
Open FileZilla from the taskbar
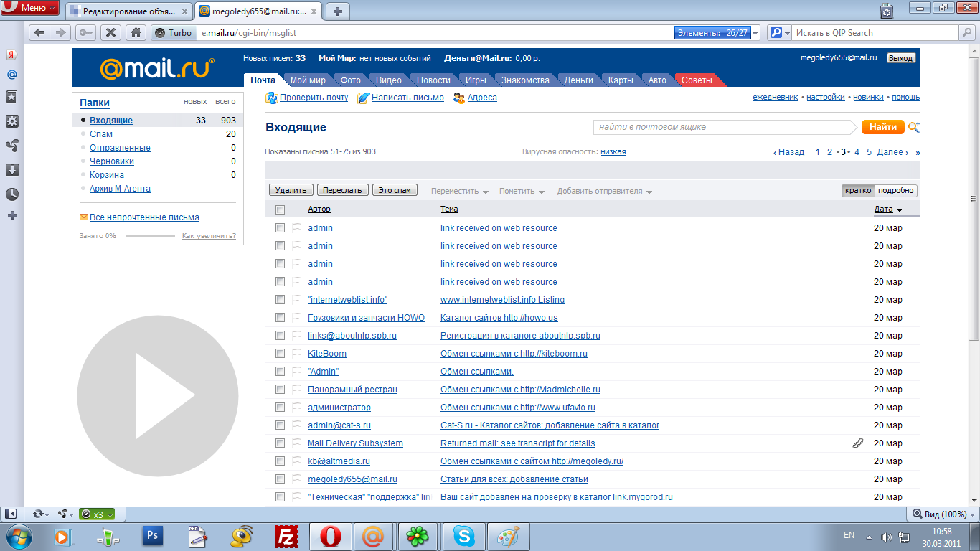tap(286, 535)
